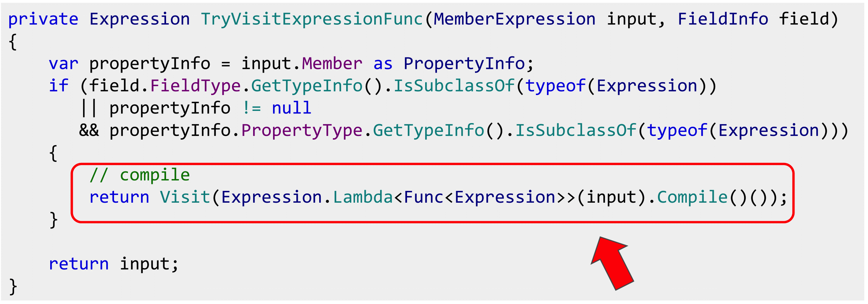This screenshot has height=304, width=868.
Task: Click the Compile method call
Action: [x=692, y=197]
